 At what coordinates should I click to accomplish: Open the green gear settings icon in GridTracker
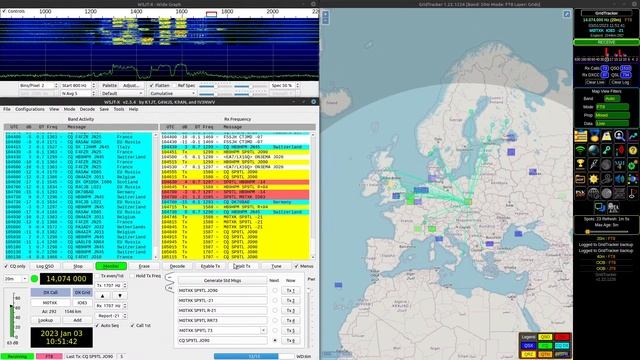(x=633, y=164)
